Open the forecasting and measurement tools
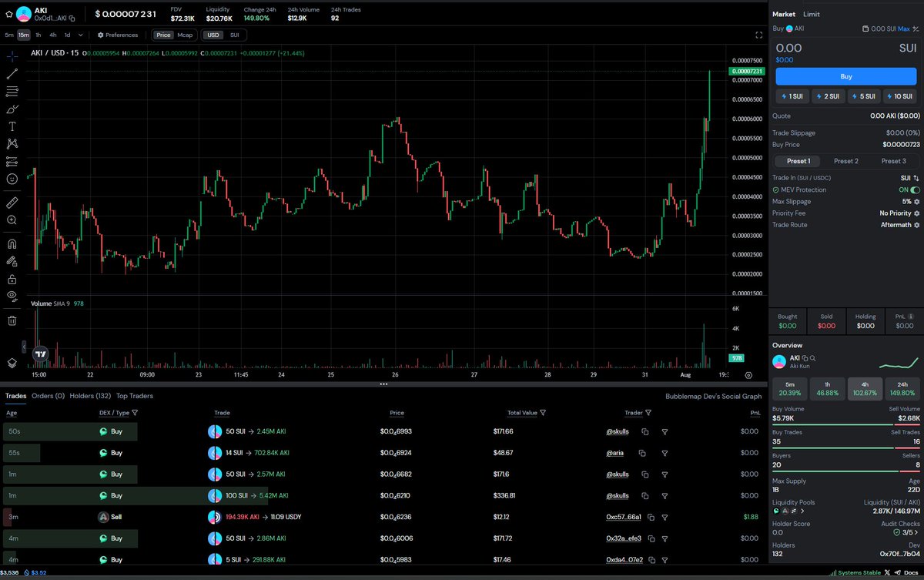This screenshot has width=924, height=580. point(12,161)
